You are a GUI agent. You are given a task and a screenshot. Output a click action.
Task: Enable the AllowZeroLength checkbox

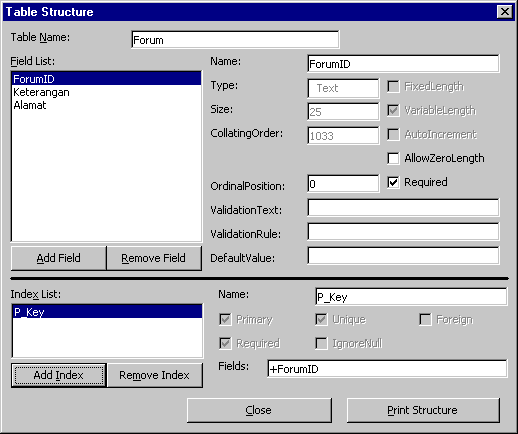pos(393,158)
